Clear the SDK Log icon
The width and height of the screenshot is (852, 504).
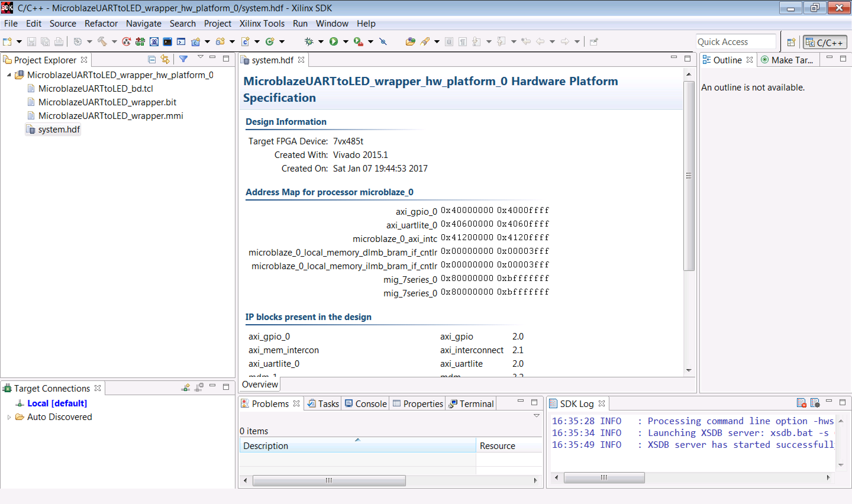801,403
